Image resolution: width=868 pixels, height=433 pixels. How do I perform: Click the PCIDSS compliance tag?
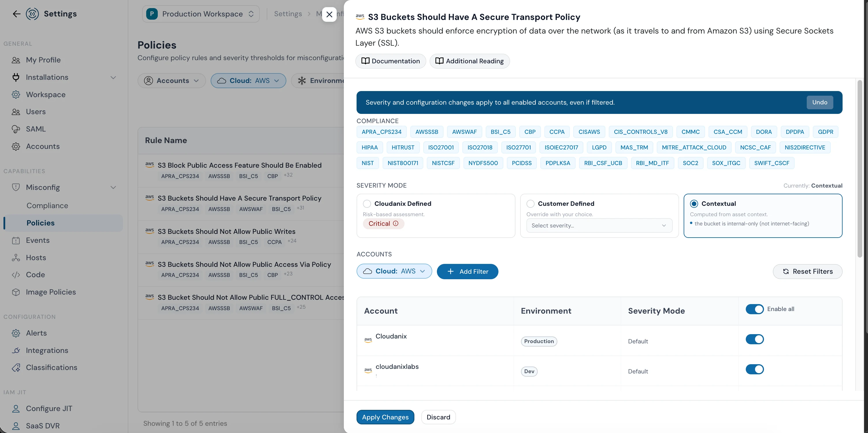click(522, 163)
